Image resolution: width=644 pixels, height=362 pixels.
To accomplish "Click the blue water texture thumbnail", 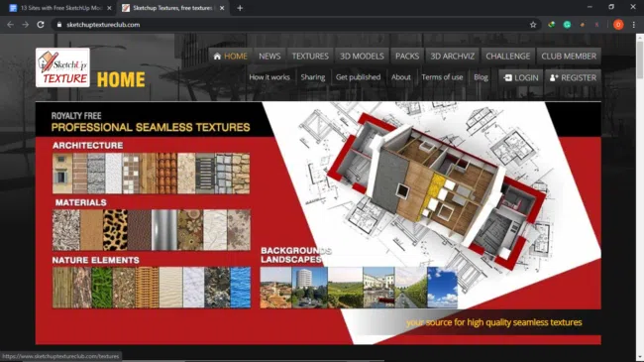I will click(x=241, y=288).
